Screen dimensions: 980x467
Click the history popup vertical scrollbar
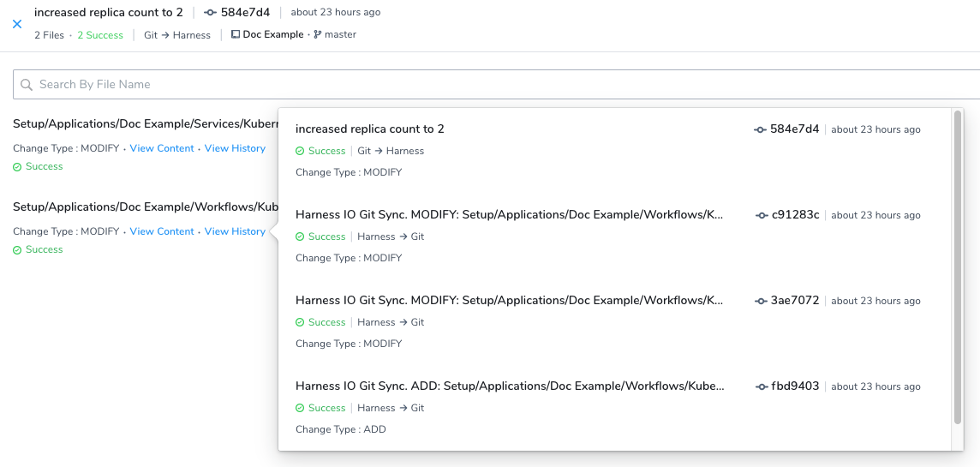pos(958,267)
